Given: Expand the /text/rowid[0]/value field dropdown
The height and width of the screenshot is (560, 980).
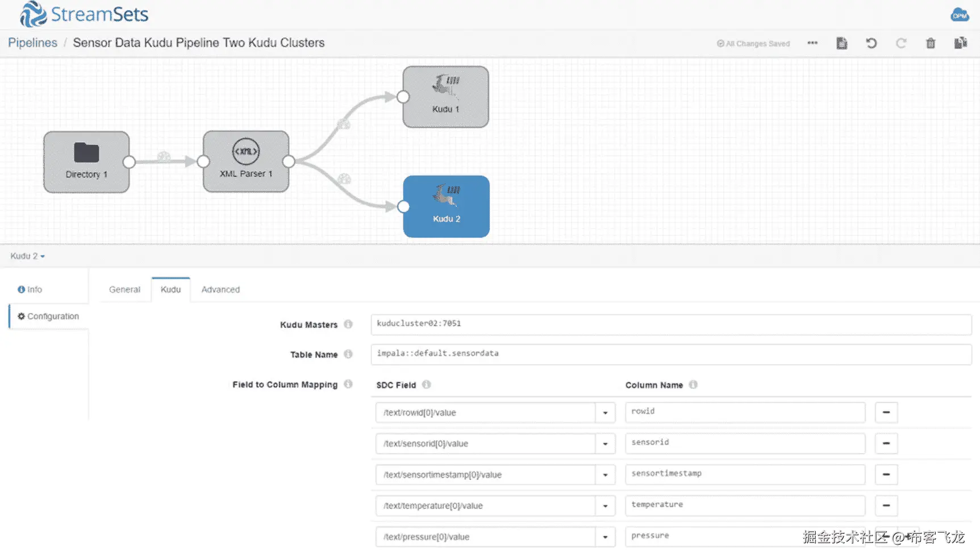Looking at the screenshot, I should [x=605, y=413].
